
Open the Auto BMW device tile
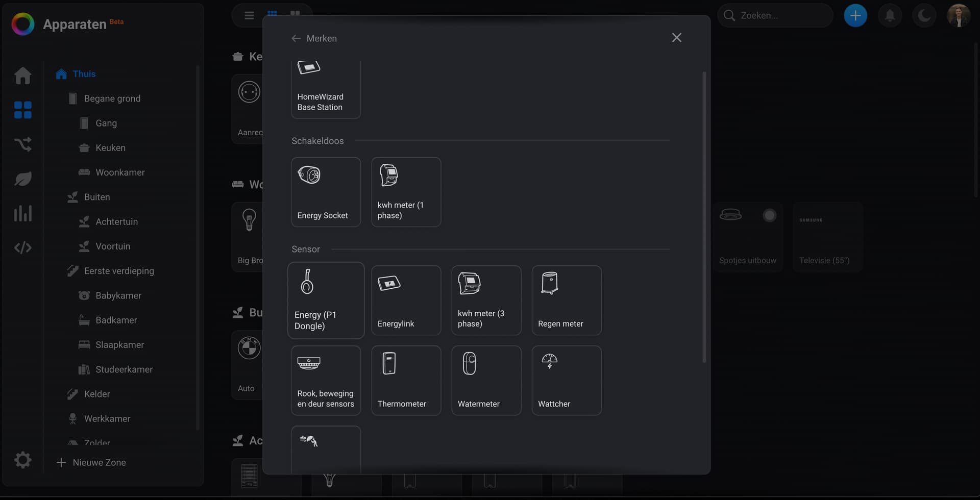(x=248, y=365)
